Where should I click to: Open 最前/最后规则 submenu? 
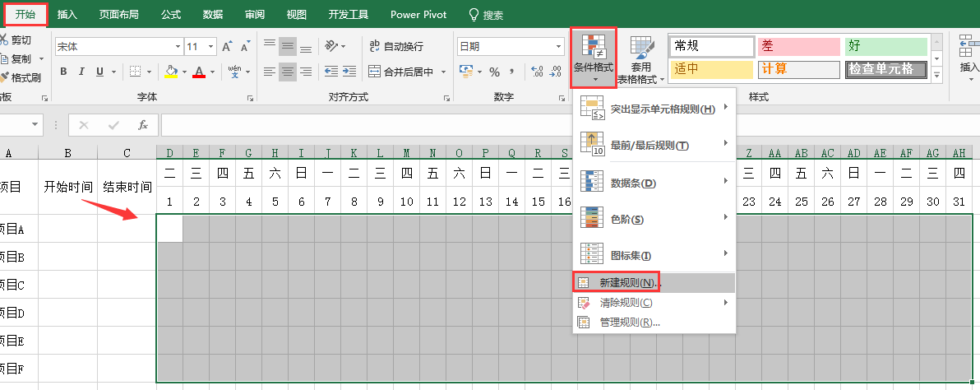coord(654,145)
